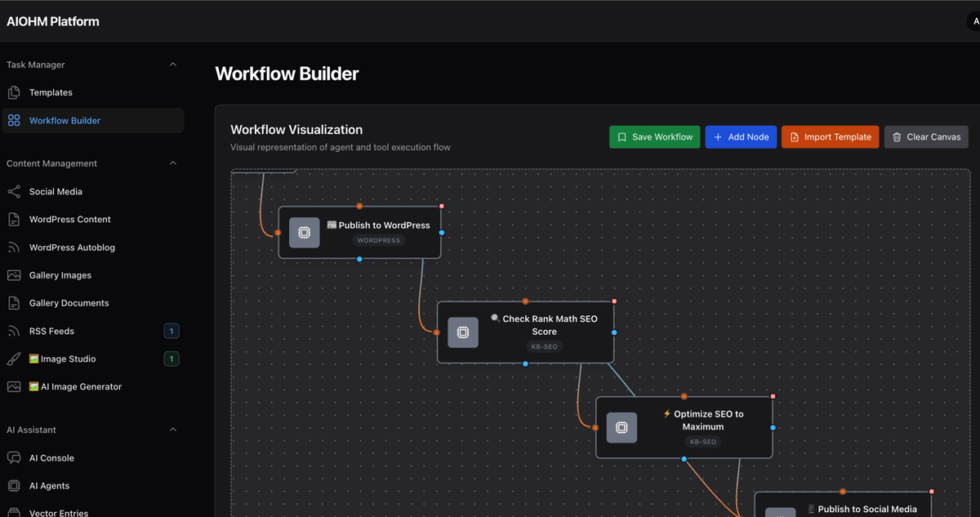This screenshot has width=980, height=517.
Task: Select Workflow Builder menu item
Action: click(x=92, y=120)
